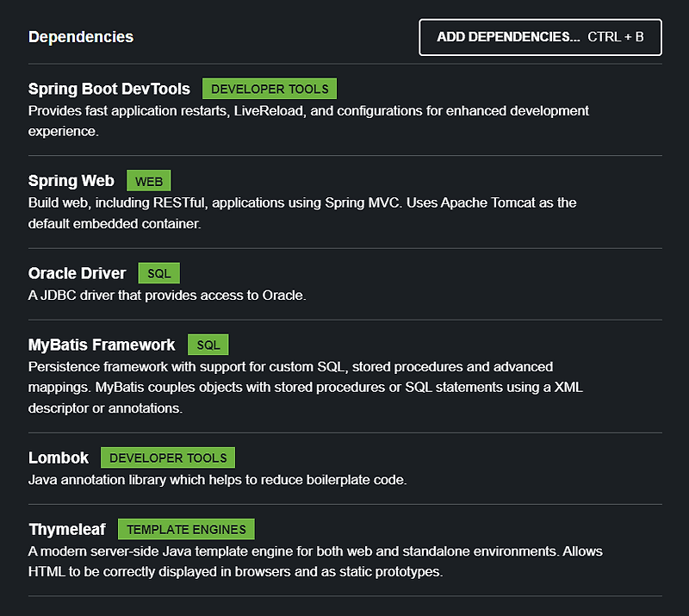Select the Lombok dependency

[x=58, y=457]
